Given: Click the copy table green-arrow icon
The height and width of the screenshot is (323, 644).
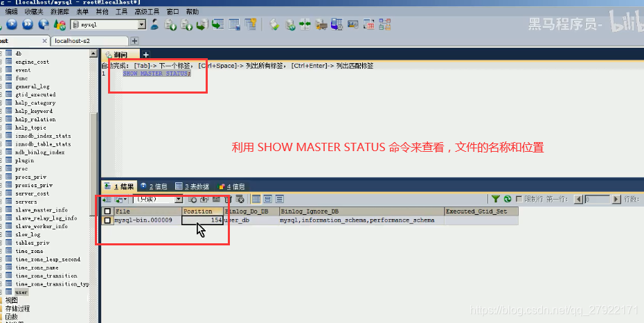Looking at the screenshot, I should 218,25.
